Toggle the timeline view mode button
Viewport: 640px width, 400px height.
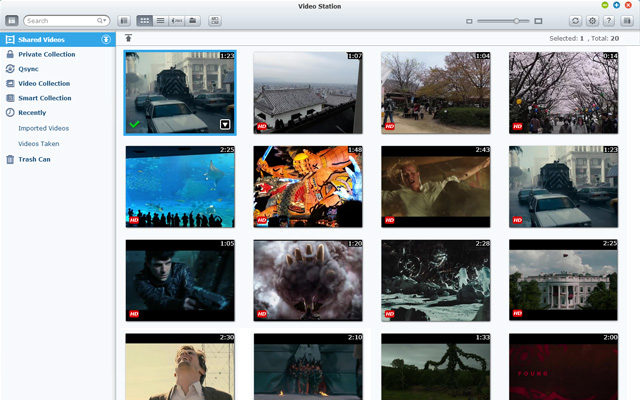coord(176,20)
